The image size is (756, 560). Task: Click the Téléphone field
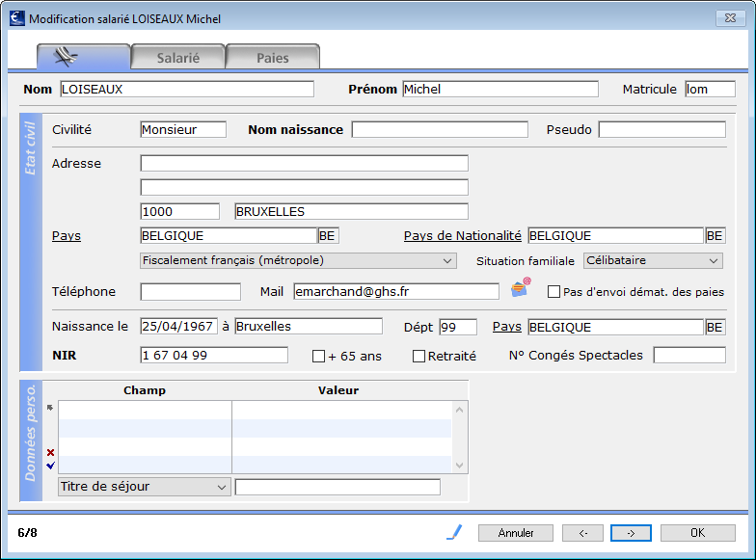[191, 291]
